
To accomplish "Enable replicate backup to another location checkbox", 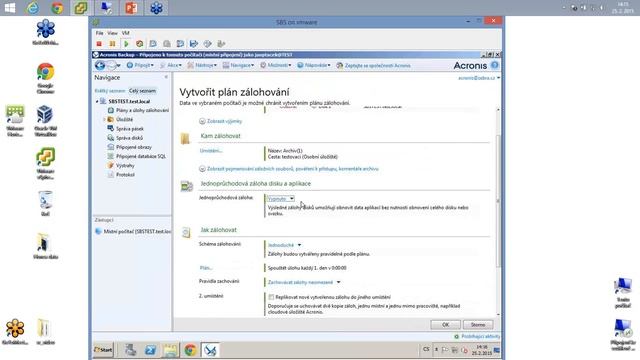I will coord(271,297).
